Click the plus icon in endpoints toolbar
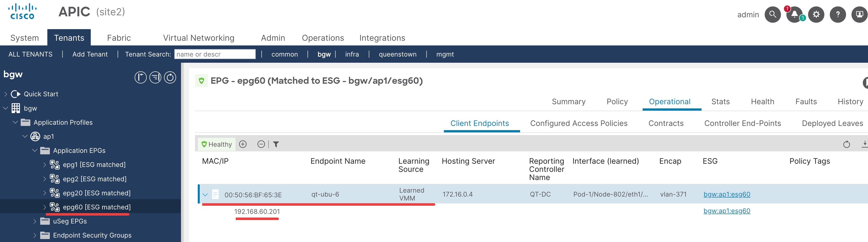This screenshot has height=242, width=868. (x=243, y=144)
